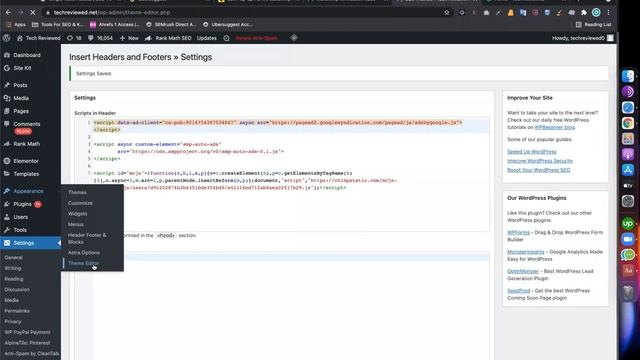The image size is (640, 360).
Task: Choose Widgets in the Appearance flyout
Action: tap(78, 213)
